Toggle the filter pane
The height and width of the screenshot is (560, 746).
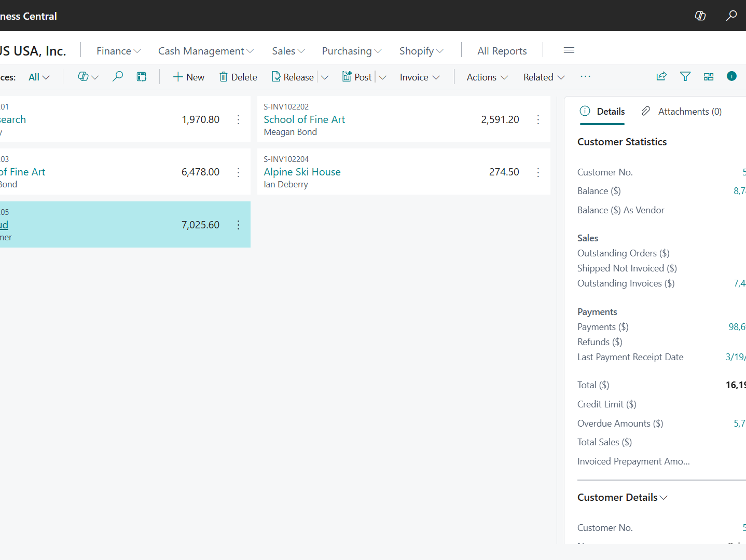pyautogui.click(x=685, y=76)
